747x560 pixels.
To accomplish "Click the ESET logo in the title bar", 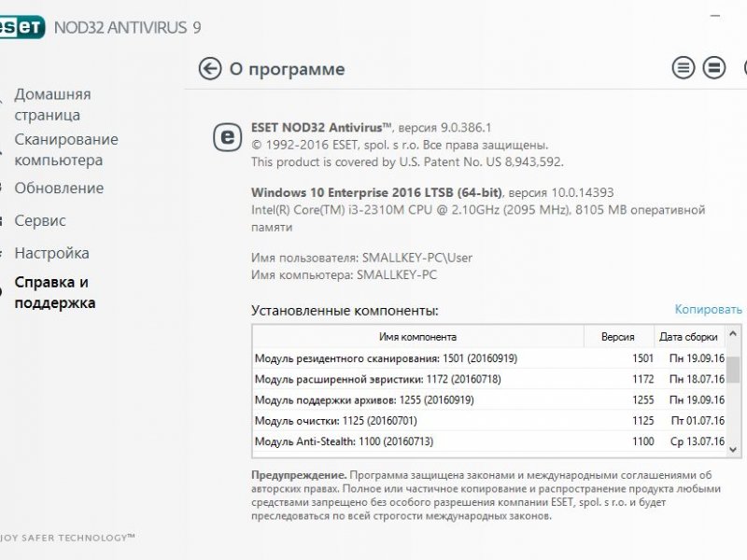I will (x=22, y=27).
